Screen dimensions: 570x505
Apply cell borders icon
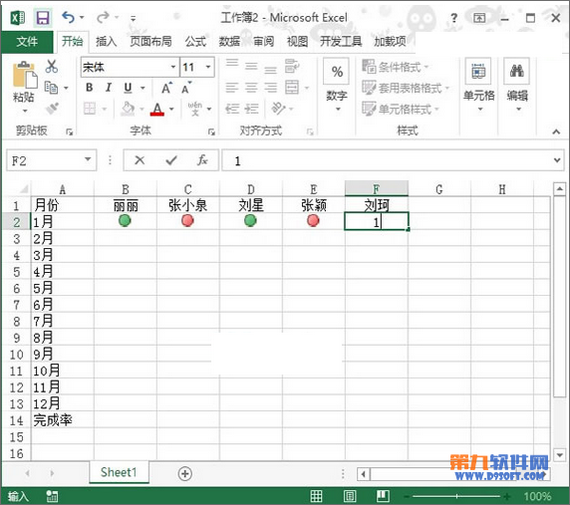click(89, 108)
